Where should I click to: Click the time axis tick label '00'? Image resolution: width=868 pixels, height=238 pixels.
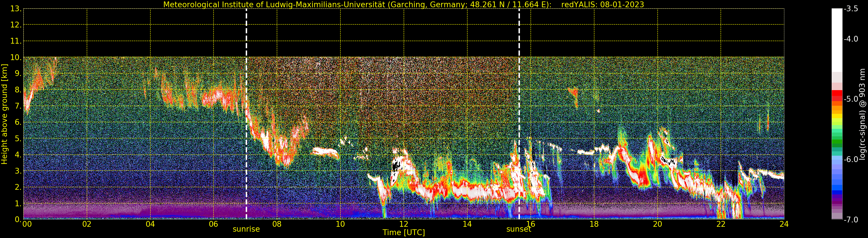(27, 224)
